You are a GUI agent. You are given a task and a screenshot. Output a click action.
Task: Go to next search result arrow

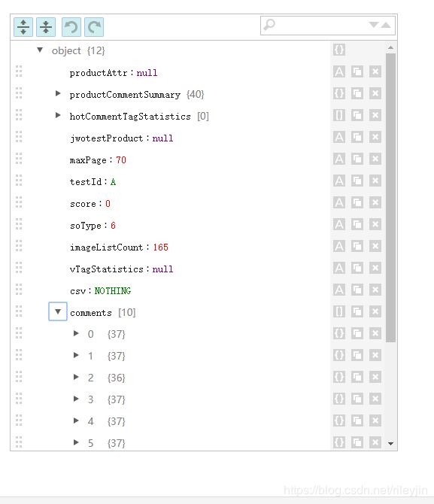[373, 25]
